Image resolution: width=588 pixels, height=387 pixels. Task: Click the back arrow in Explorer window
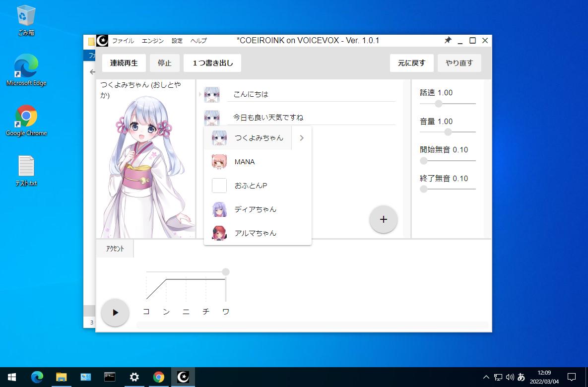click(x=92, y=72)
